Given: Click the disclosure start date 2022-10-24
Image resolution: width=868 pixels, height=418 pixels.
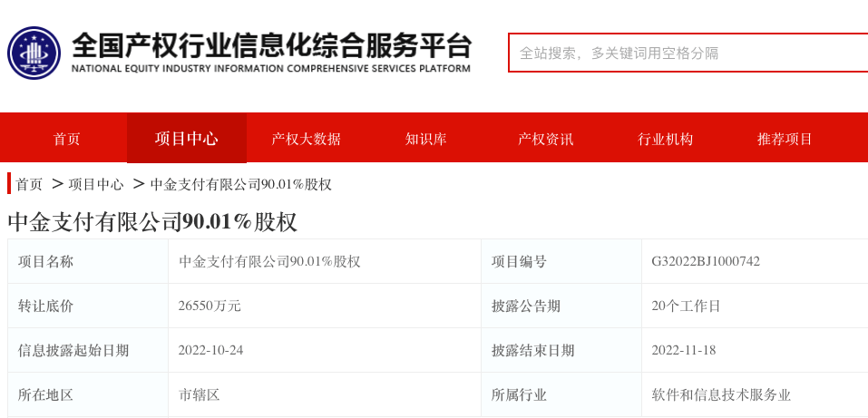Looking at the screenshot, I should [x=210, y=350].
